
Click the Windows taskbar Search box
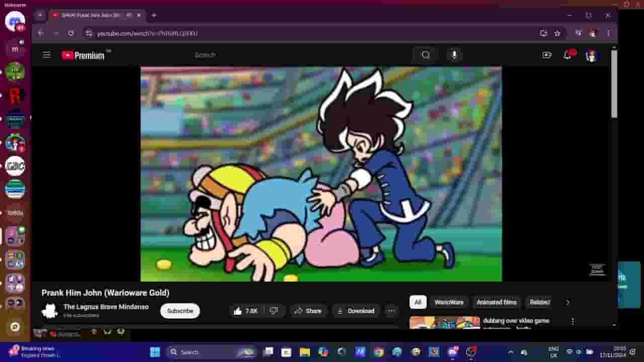pos(210,352)
